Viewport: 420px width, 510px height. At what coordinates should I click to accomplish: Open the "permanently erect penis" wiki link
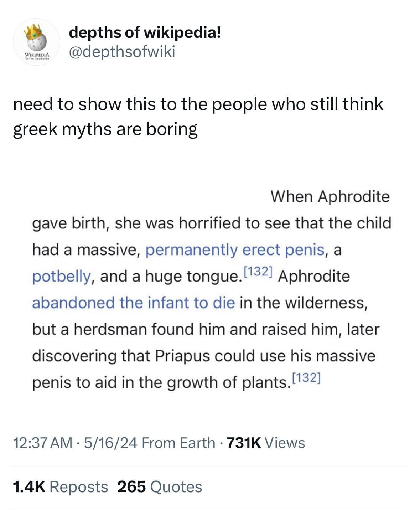tap(235, 250)
